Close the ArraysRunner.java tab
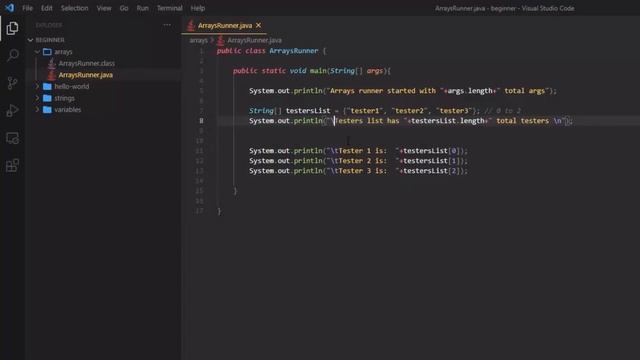This screenshot has height=360, width=640. (x=258, y=25)
